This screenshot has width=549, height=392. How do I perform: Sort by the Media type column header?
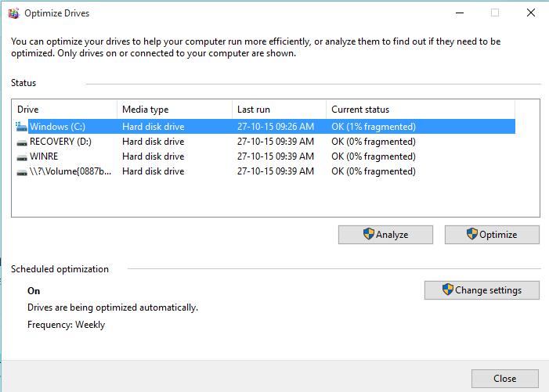click(x=175, y=110)
